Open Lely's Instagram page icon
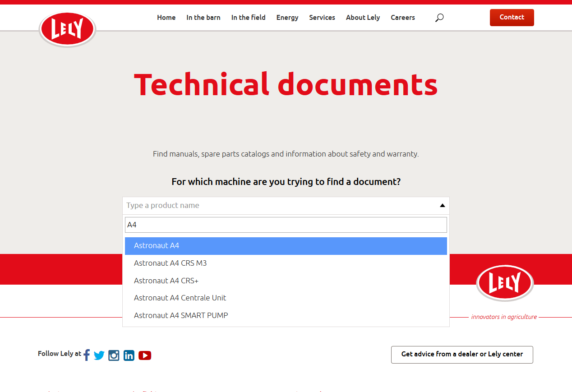572x392 pixels. pyautogui.click(x=114, y=355)
